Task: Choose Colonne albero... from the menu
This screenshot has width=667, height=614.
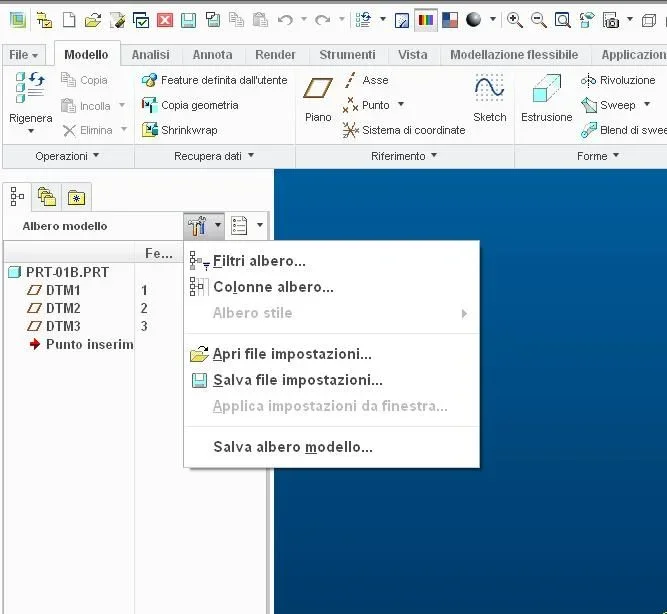Action: pos(332,287)
